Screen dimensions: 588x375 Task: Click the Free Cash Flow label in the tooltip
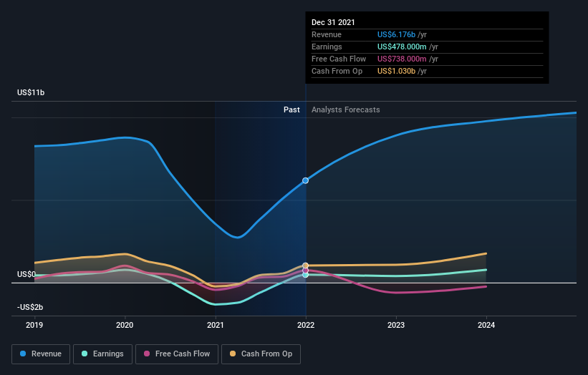click(x=339, y=59)
